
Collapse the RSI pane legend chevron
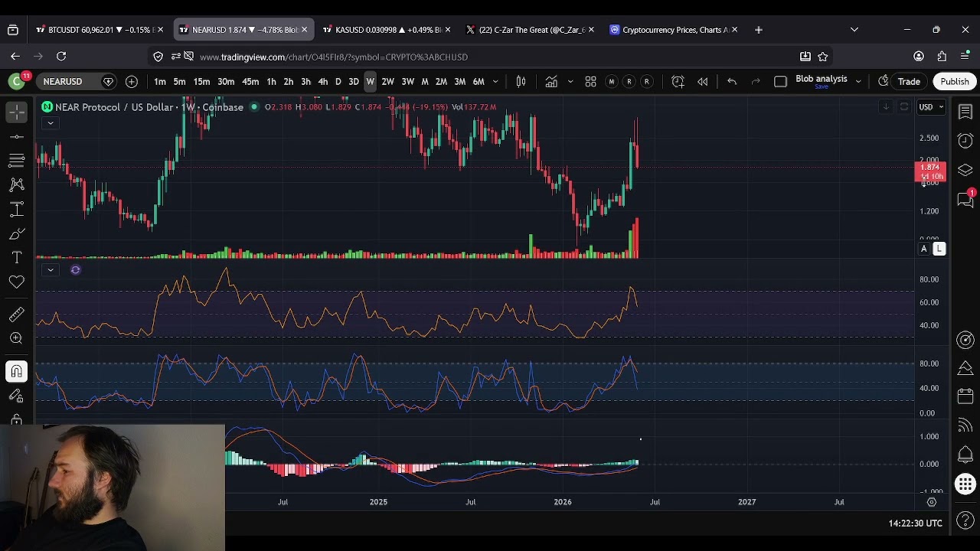point(50,269)
